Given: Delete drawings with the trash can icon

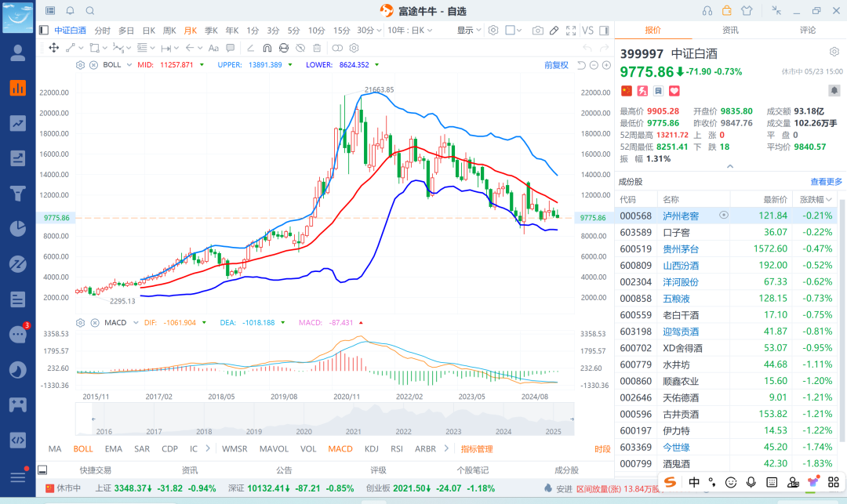Looking at the screenshot, I should (317, 48).
